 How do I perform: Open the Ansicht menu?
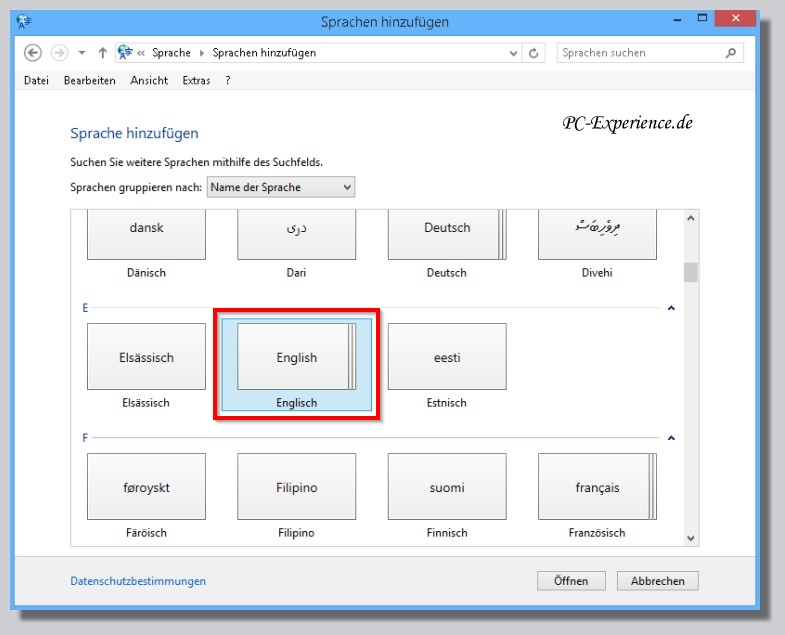149,80
